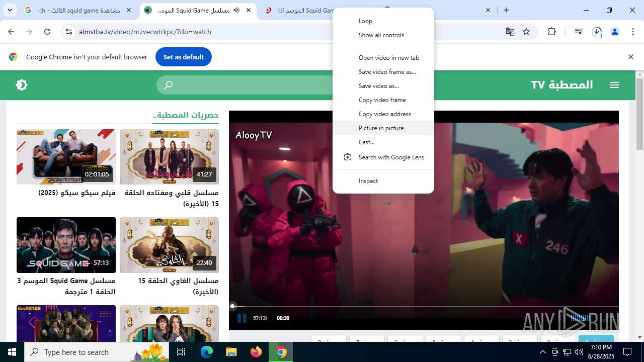Launch Firefox from taskbar

tap(256, 352)
